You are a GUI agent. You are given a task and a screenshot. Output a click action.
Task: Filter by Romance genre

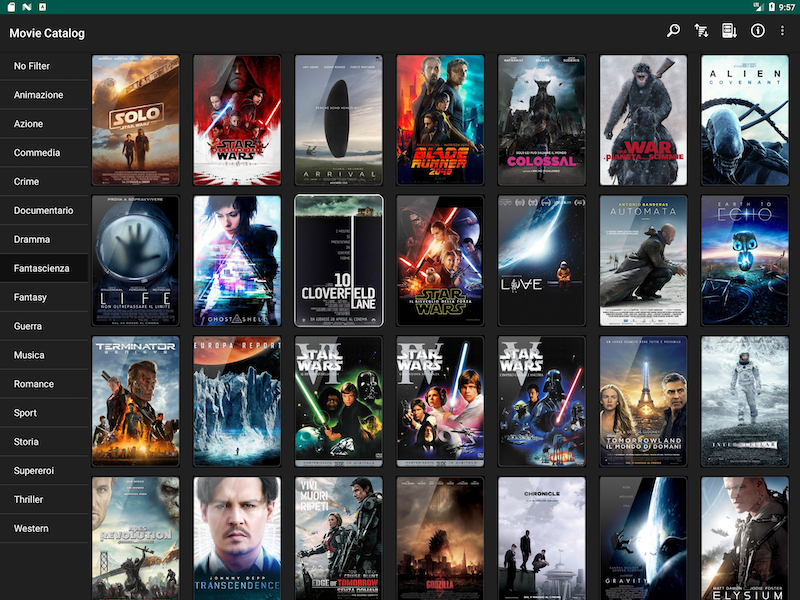click(44, 384)
